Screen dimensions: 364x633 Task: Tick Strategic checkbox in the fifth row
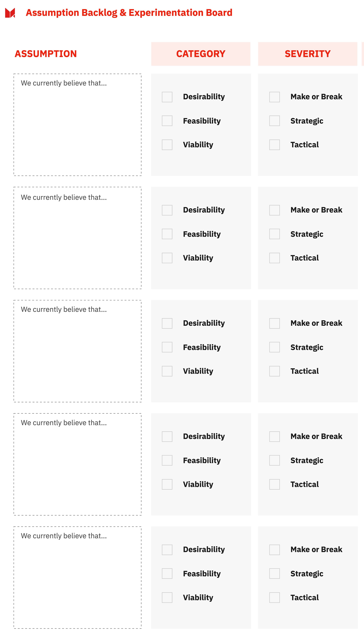pyautogui.click(x=274, y=573)
